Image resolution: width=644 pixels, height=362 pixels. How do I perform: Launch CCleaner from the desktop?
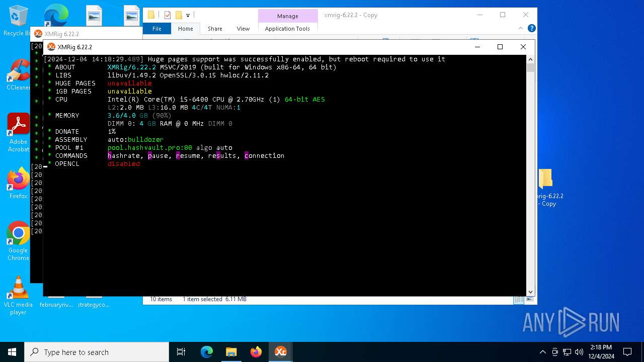pos(18,74)
